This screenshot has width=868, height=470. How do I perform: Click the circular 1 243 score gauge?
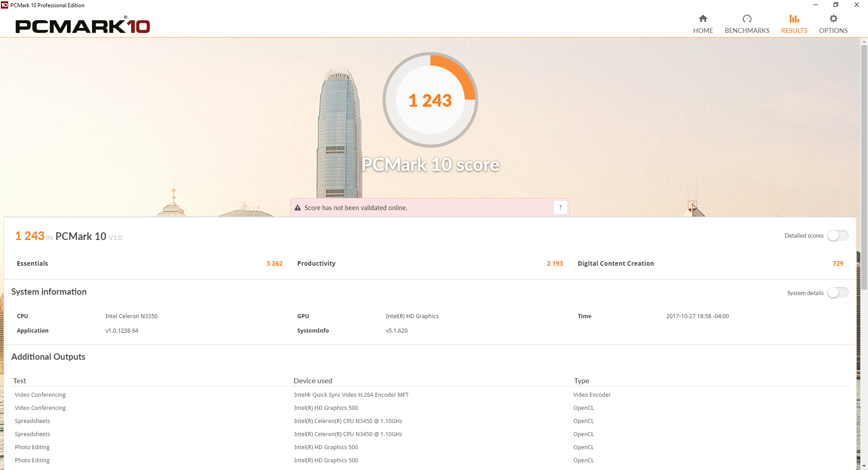point(430,100)
